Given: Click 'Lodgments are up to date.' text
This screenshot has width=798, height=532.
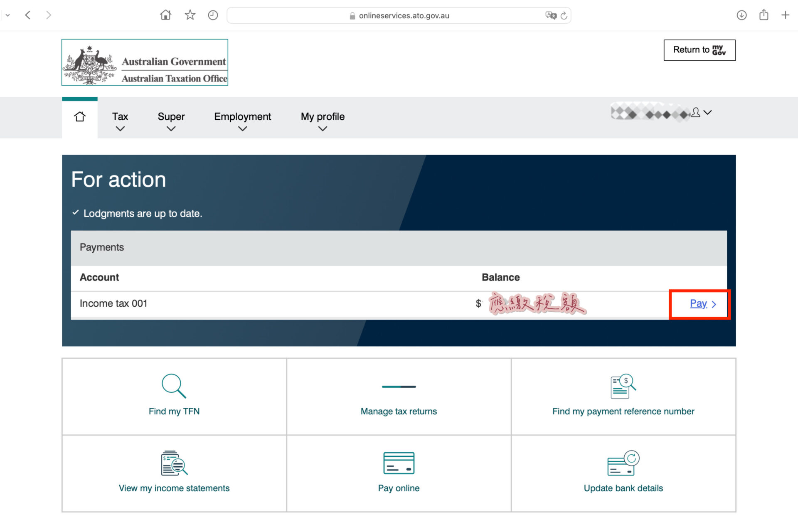Looking at the screenshot, I should tap(143, 213).
